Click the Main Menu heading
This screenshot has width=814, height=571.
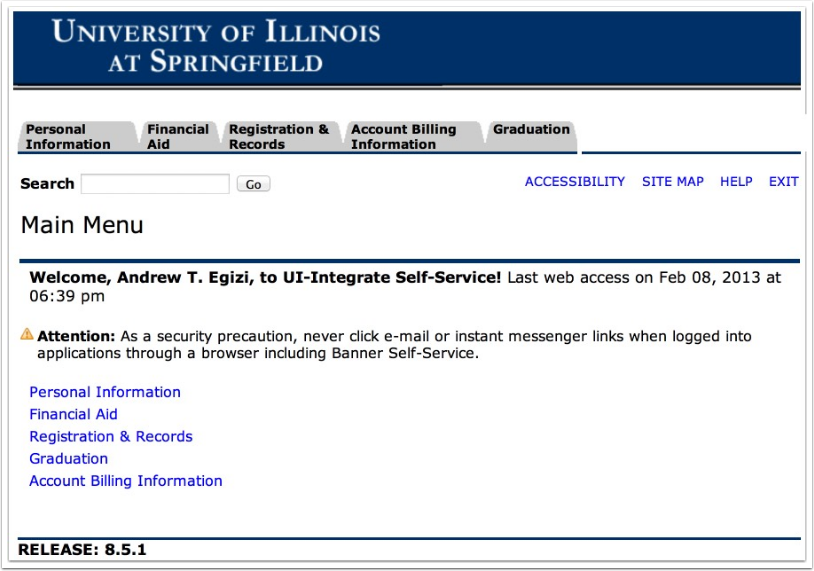(82, 225)
